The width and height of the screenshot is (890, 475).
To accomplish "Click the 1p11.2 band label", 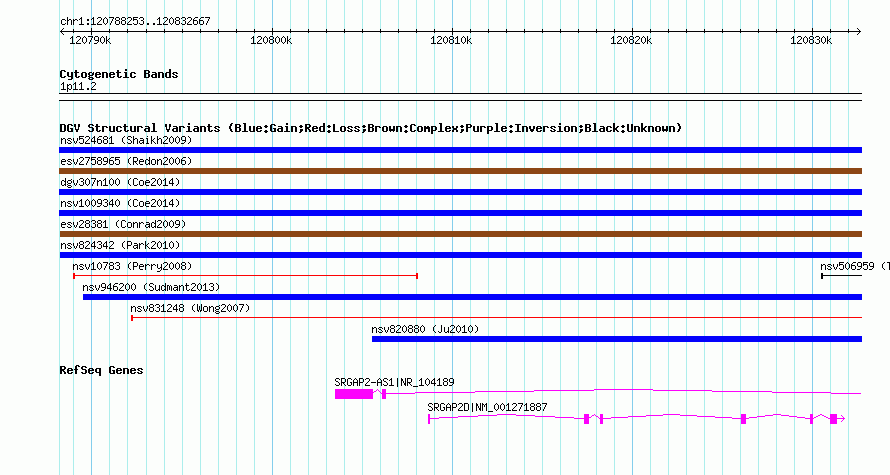I will [78, 87].
